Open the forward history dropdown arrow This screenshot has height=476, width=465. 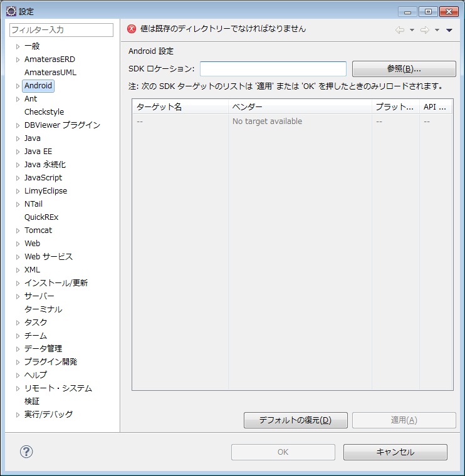pos(437,30)
